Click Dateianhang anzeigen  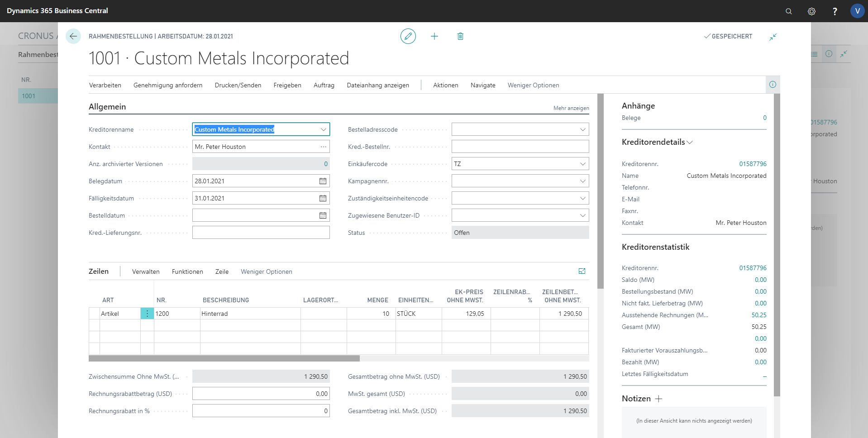click(378, 85)
